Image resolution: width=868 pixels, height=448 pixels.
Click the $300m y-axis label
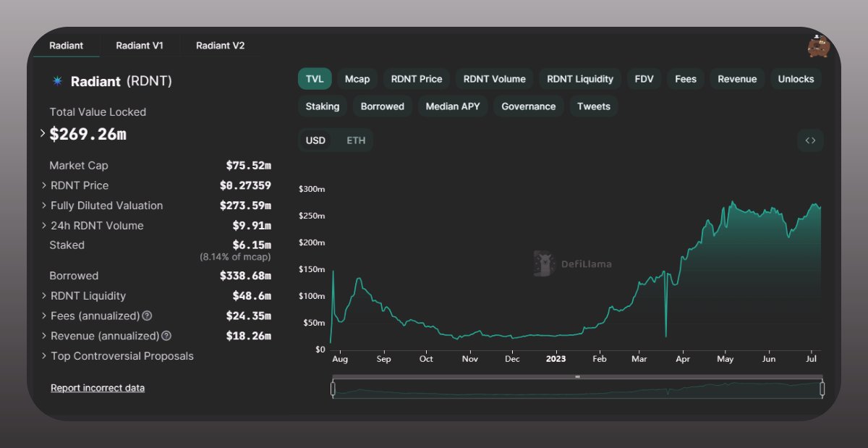pos(311,189)
